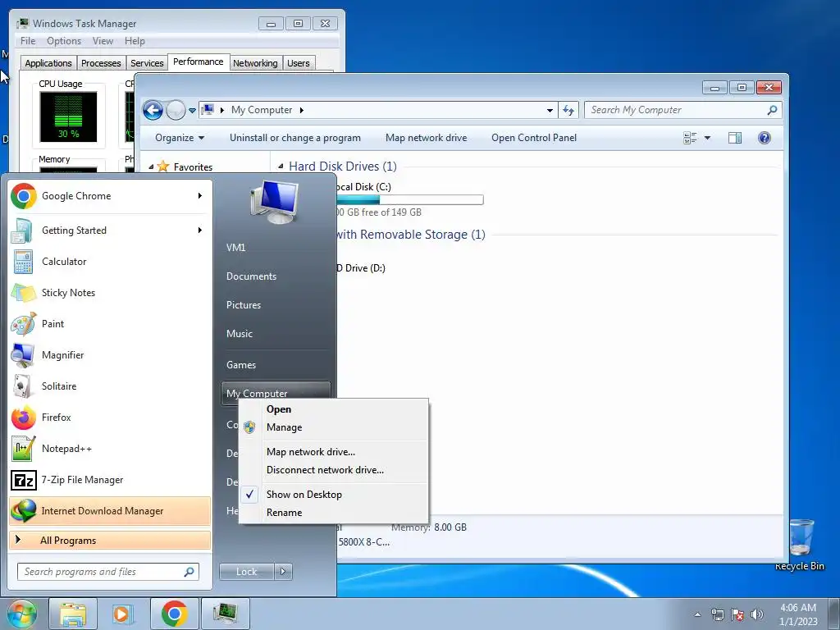
Task: Click Local Disk (C:) usage bar
Action: [x=410, y=200]
